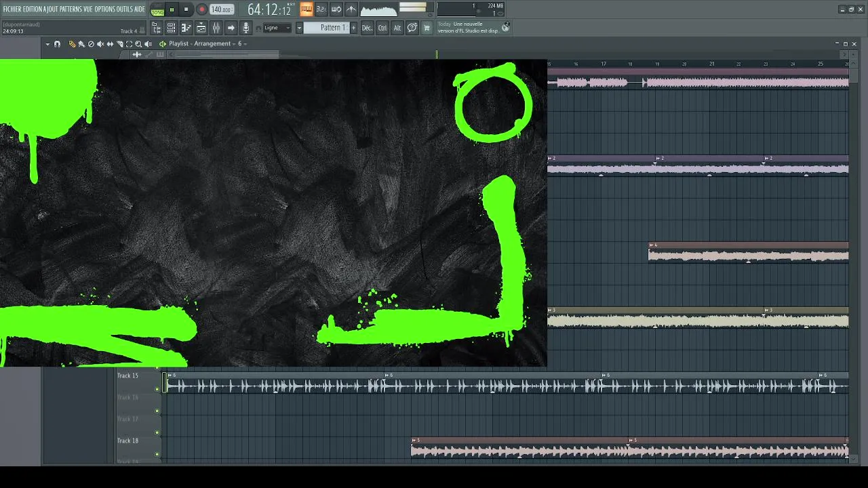The height and width of the screenshot is (488, 868).
Task: Toggle the blend recording icon next to the loop icon
Action: pyautogui.click(x=351, y=9)
